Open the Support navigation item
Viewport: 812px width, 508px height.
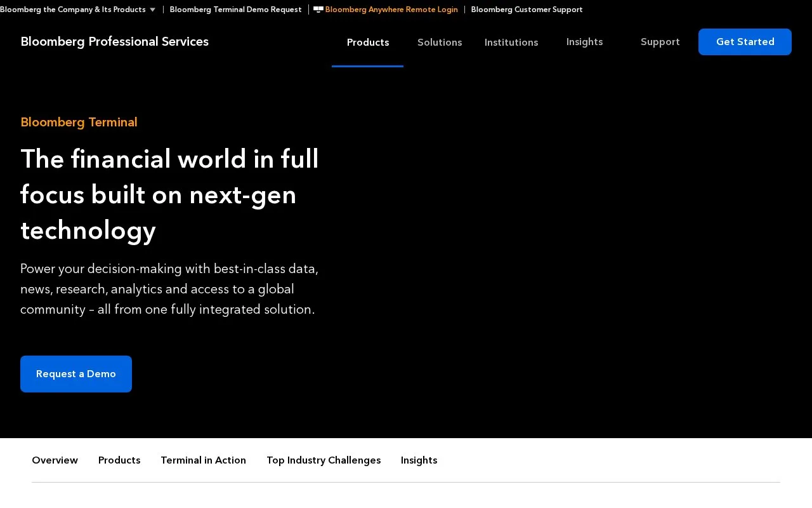point(660,42)
